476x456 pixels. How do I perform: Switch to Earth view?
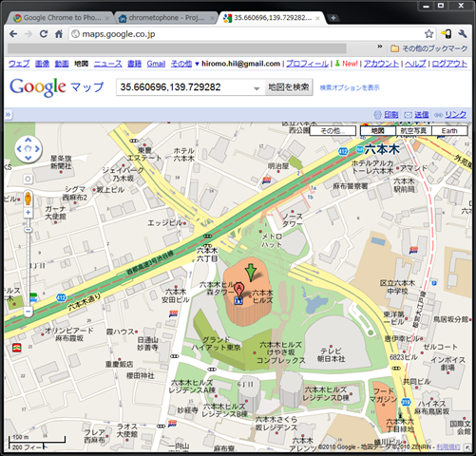pos(449,131)
